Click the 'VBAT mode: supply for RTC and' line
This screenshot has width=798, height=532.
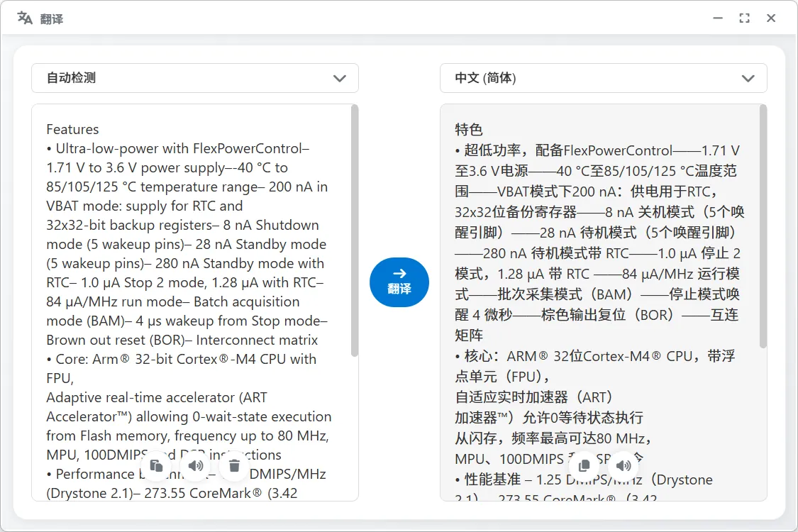[145, 206]
